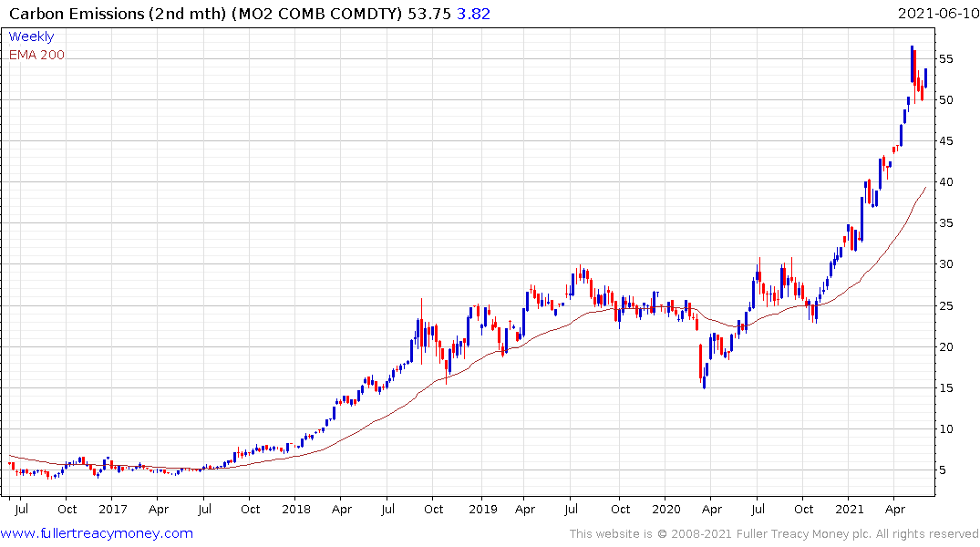
Task: Select the 2019 marker on the time axis
Action: point(482,509)
